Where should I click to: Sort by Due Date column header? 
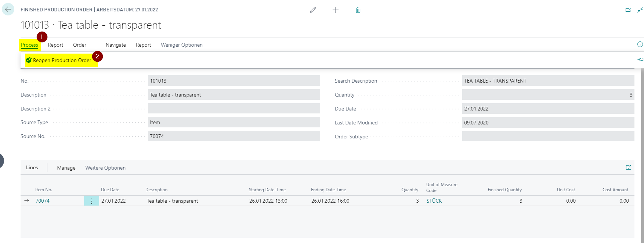(x=110, y=190)
